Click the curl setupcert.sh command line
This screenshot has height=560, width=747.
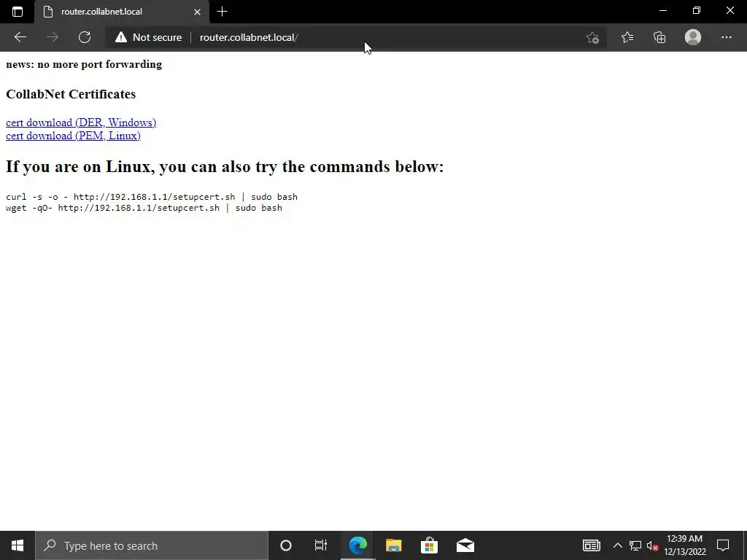pyautogui.click(x=152, y=197)
